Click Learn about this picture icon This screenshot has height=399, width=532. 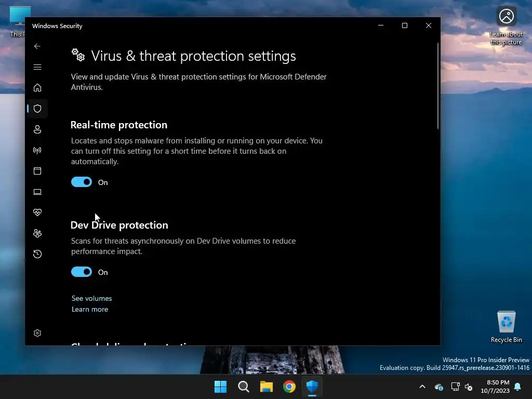(x=506, y=26)
